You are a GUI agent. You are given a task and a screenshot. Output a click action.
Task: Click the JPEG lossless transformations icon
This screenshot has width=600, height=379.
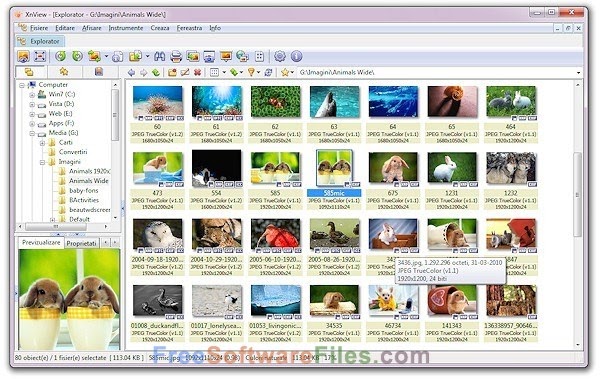tap(94, 56)
